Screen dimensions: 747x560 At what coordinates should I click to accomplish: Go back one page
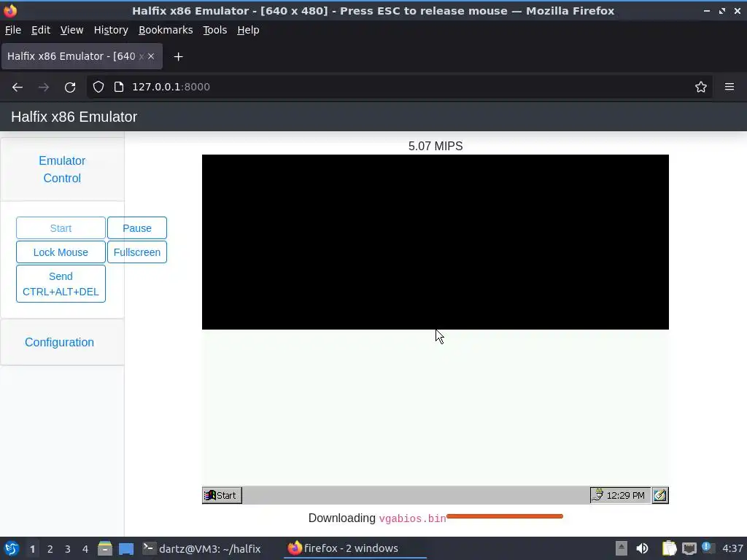click(18, 87)
